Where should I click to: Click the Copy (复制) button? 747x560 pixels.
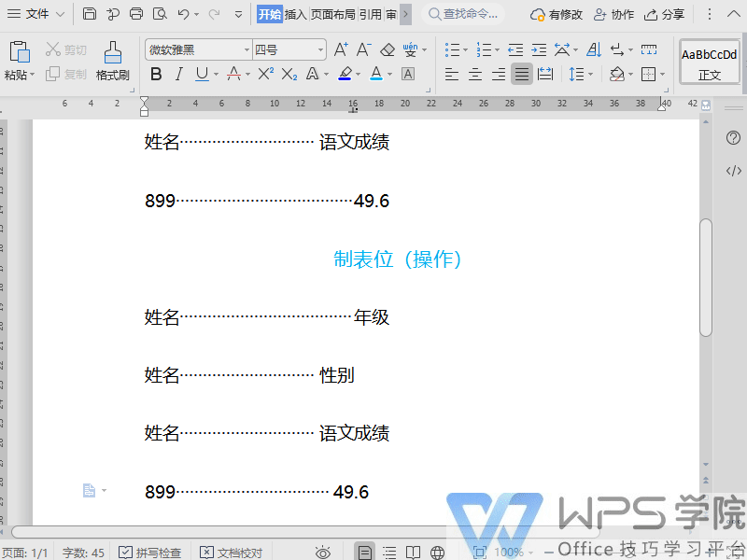(66, 74)
